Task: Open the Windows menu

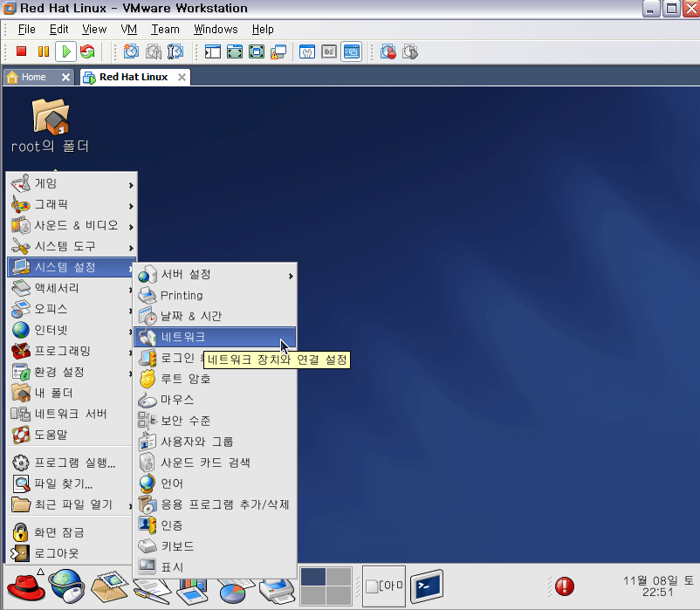Action: (216, 30)
